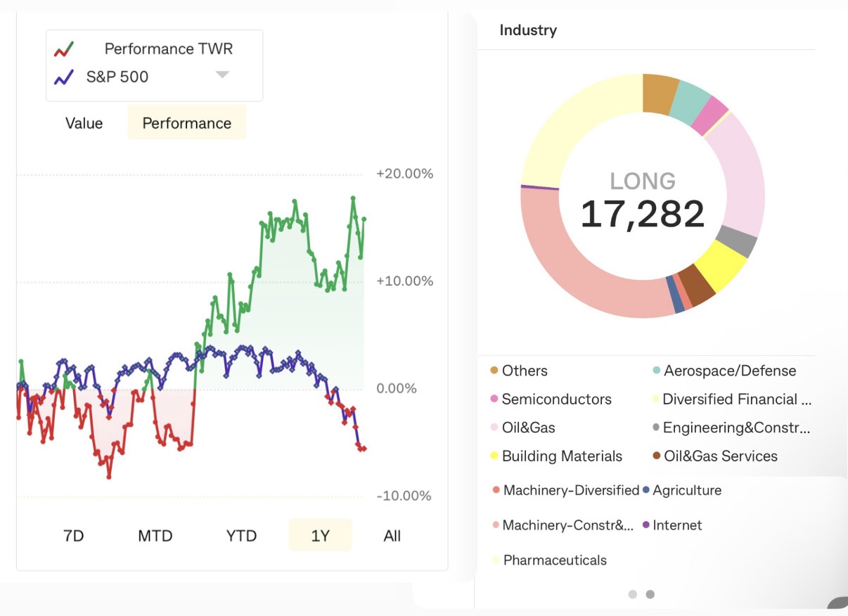Select the 1Y time range
The width and height of the screenshot is (848, 616).
pyautogui.click(x=320, y=536)
